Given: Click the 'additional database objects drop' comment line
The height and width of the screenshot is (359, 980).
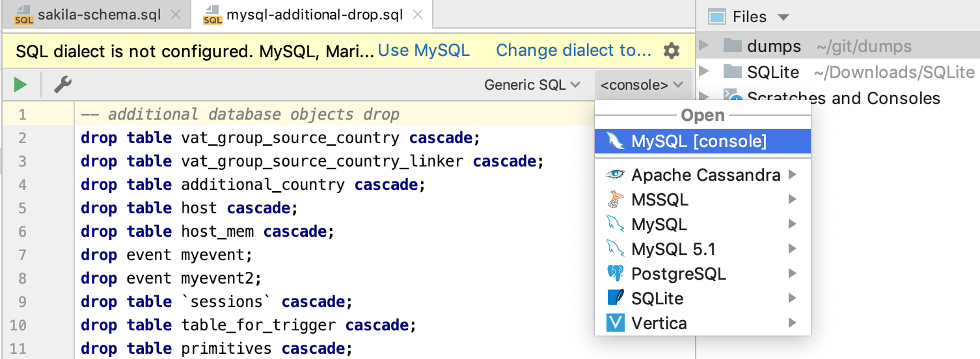Looking at the screenshot, I should click(x=240, y=115).
